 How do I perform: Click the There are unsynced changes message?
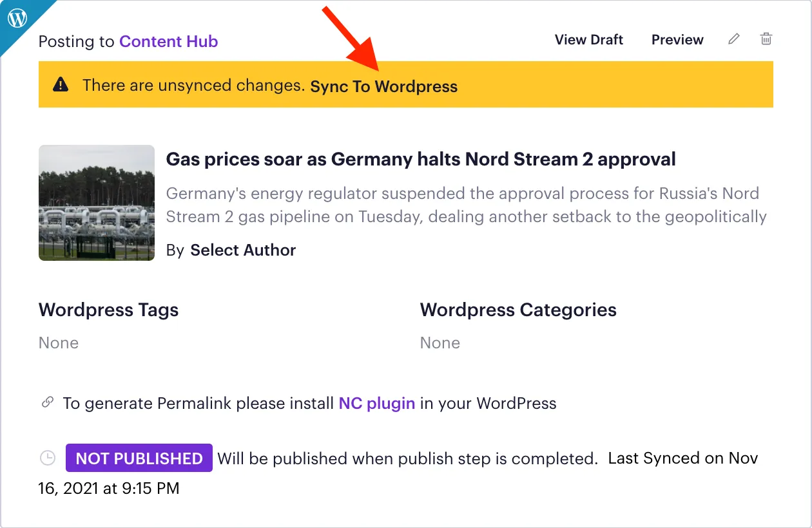click(193, 85)
